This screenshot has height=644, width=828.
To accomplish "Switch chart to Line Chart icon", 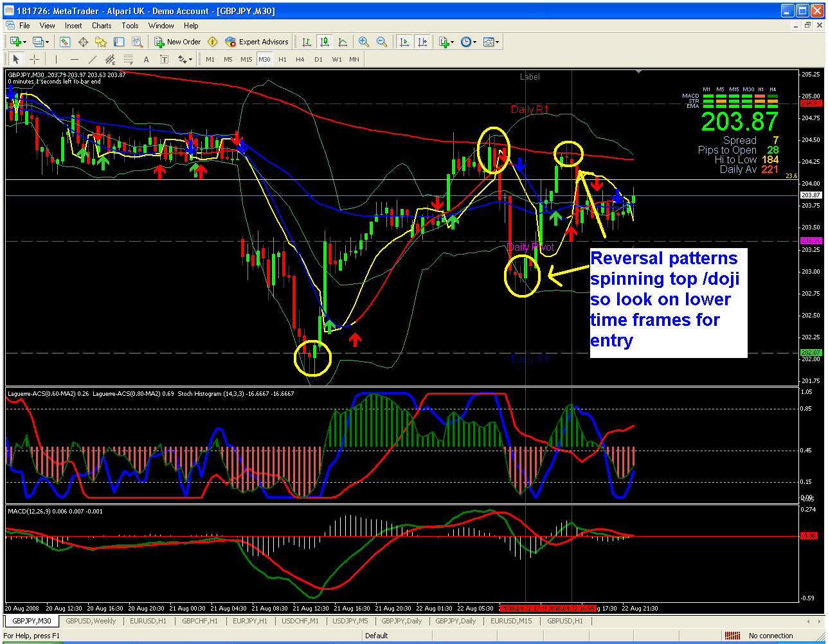I will 343,42.
